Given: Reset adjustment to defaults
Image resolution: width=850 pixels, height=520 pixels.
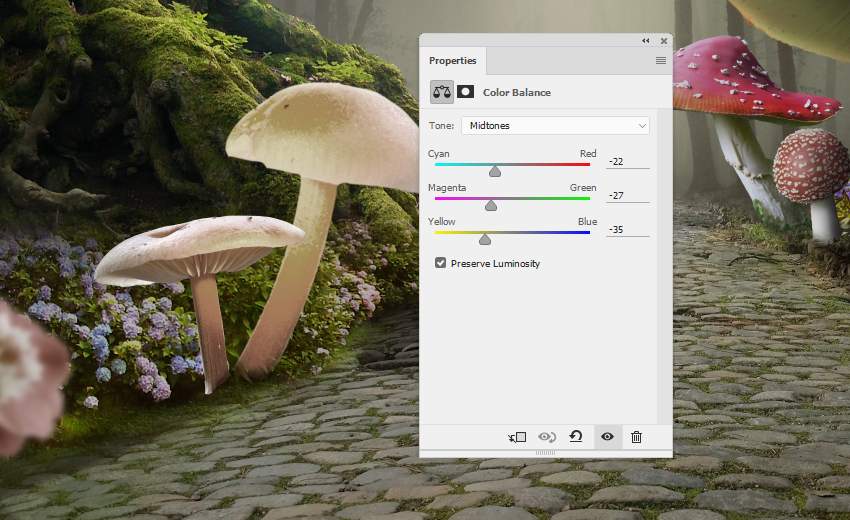Looking at the screenshot, I should click(x=576, y=436).
